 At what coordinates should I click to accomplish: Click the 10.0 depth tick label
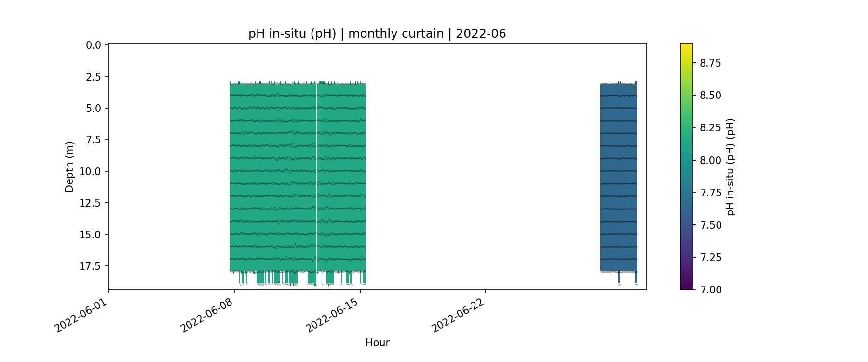tap(90, 171)
